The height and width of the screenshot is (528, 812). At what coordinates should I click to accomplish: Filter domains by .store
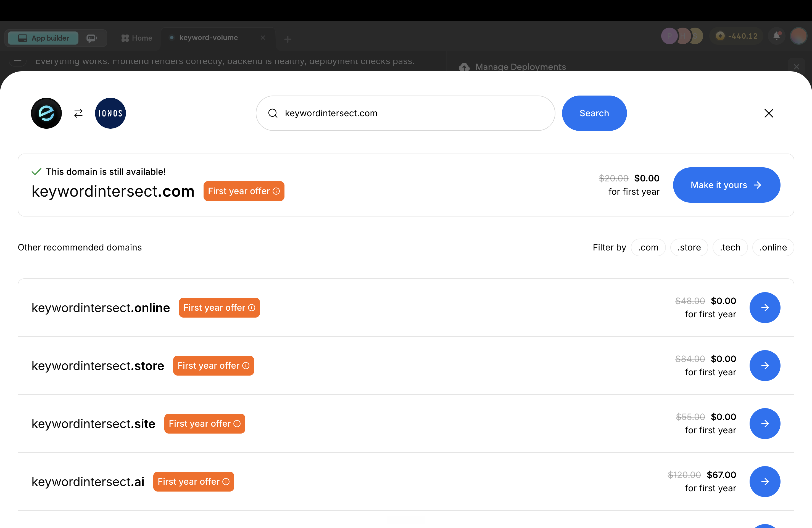[689, 247]
